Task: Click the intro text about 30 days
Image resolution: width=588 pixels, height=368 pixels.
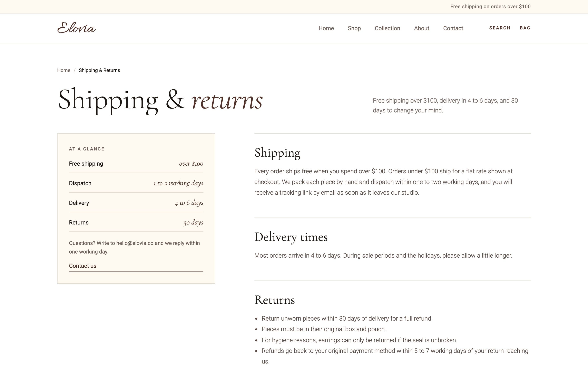Action: click(x=445, y=105)
